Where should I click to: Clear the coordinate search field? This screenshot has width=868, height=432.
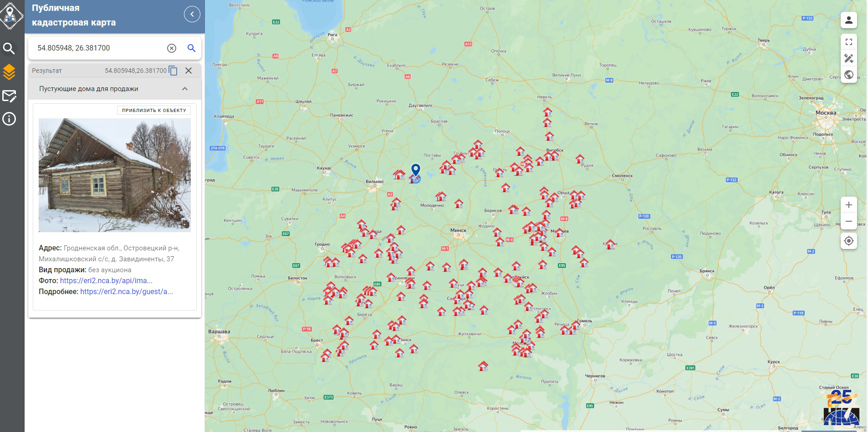[x=172, y=48]
